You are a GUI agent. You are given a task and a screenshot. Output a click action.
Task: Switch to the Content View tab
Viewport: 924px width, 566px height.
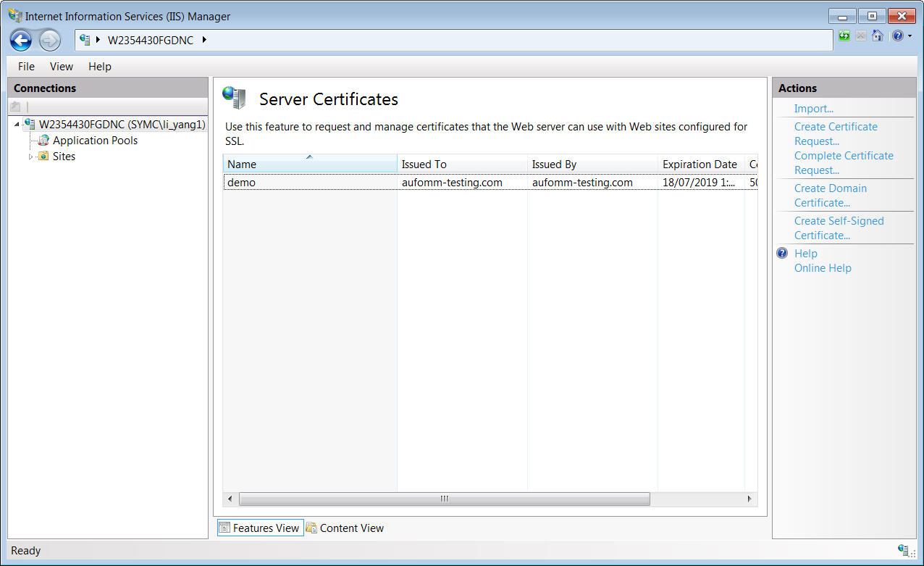[x=345, y=528]
